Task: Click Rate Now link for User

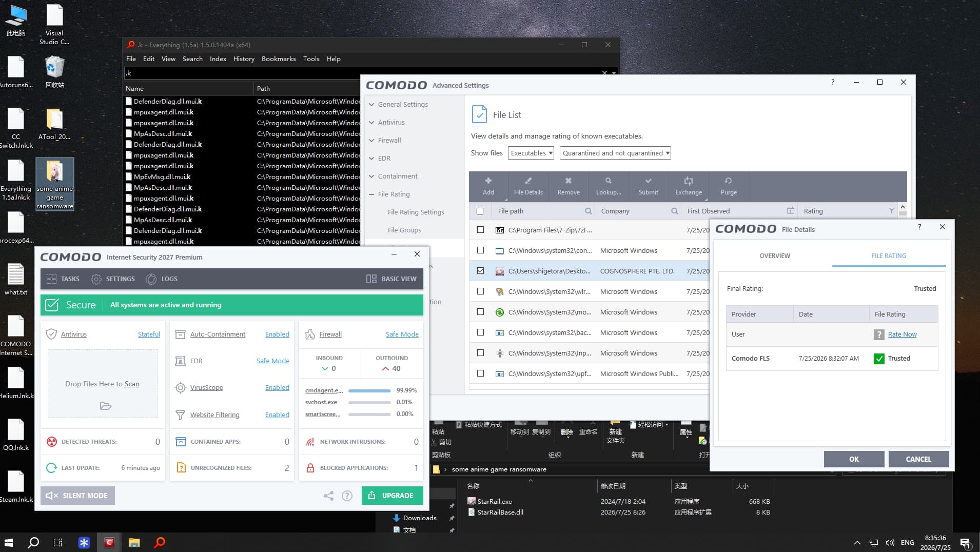Action: [902, 334]
